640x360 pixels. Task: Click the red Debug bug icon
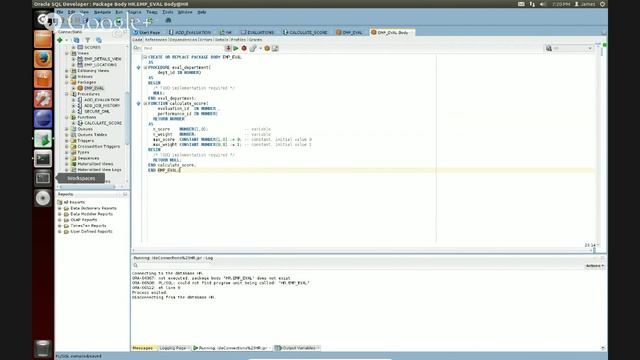click(x=244, y=48)
